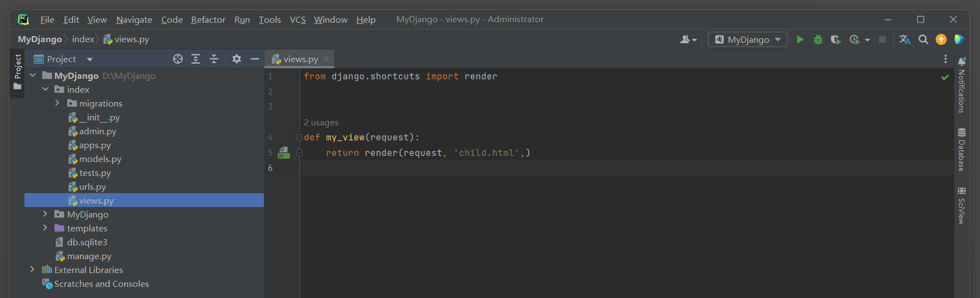Select the views.py editor tab
Screen dimensions: 980x298
[x=300, y=59]
